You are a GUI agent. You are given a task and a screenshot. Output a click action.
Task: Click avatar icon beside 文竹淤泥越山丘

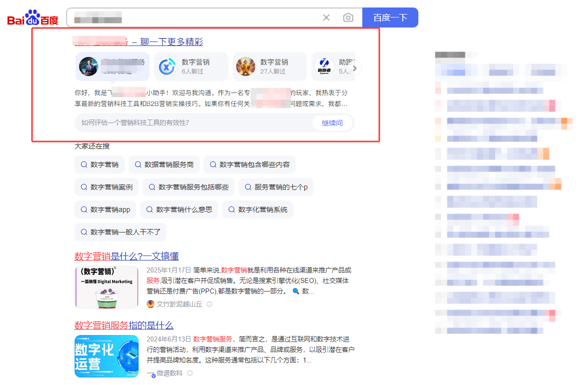tap(151, 304)
